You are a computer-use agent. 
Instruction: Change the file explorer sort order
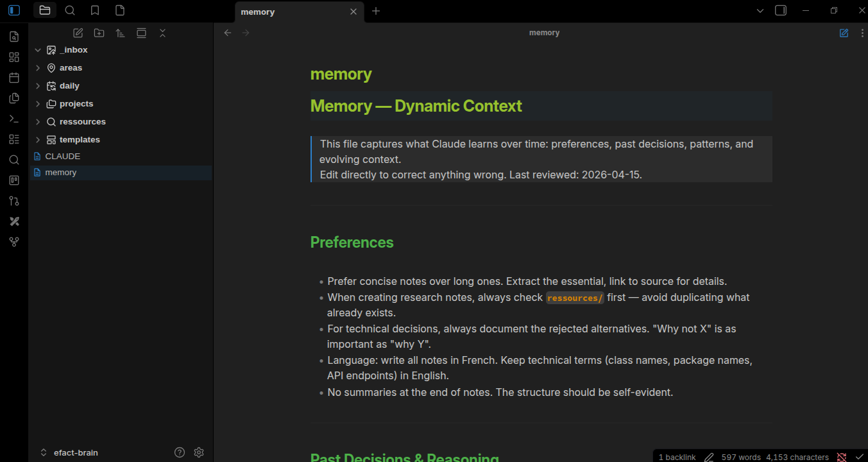pyautogui.click(x=120, y=33)
